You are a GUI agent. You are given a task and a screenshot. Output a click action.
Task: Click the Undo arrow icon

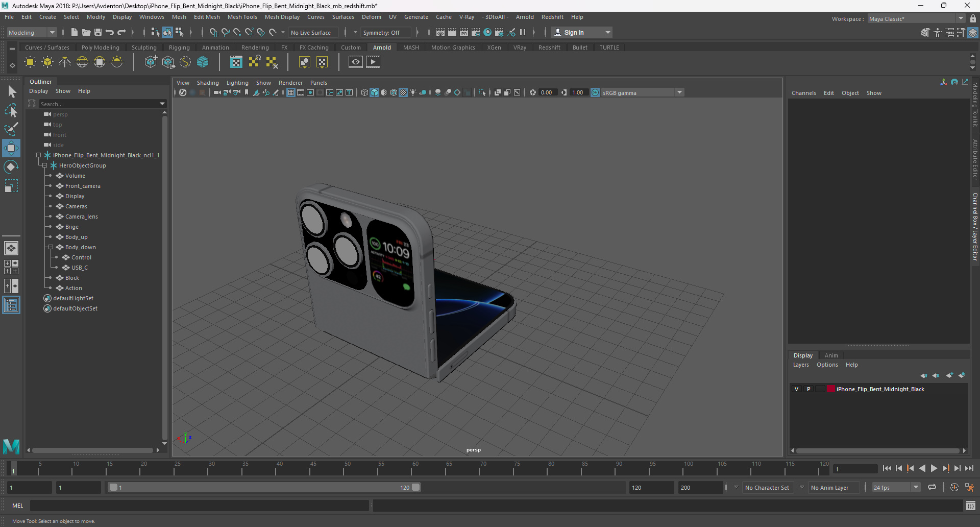pyautogui.click(x=110, y=32)
